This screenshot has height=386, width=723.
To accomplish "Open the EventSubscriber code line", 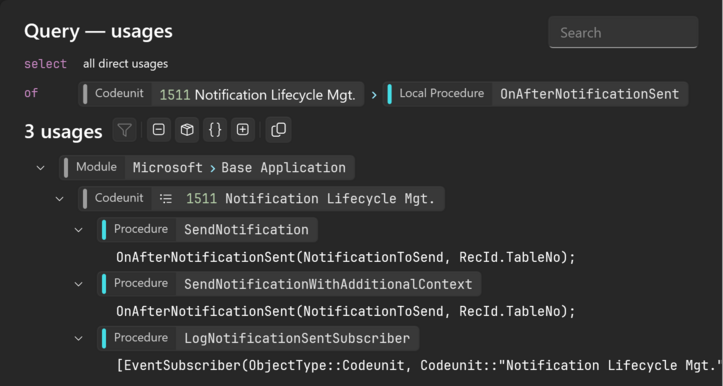I will pyautogui.click(x=419, y=366).
